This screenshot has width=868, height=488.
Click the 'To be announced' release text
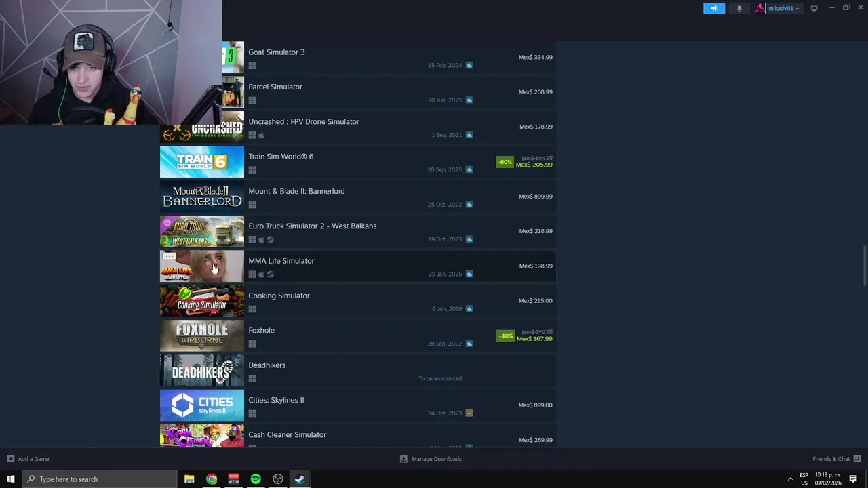[440, 378]
